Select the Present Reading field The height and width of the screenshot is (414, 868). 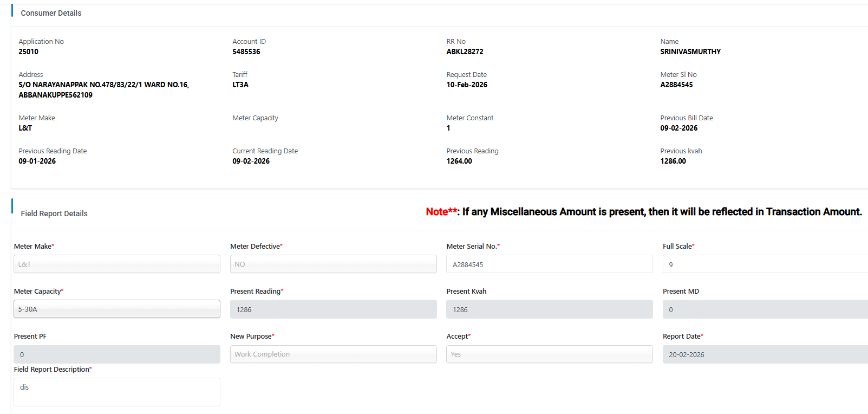(333, 309)
